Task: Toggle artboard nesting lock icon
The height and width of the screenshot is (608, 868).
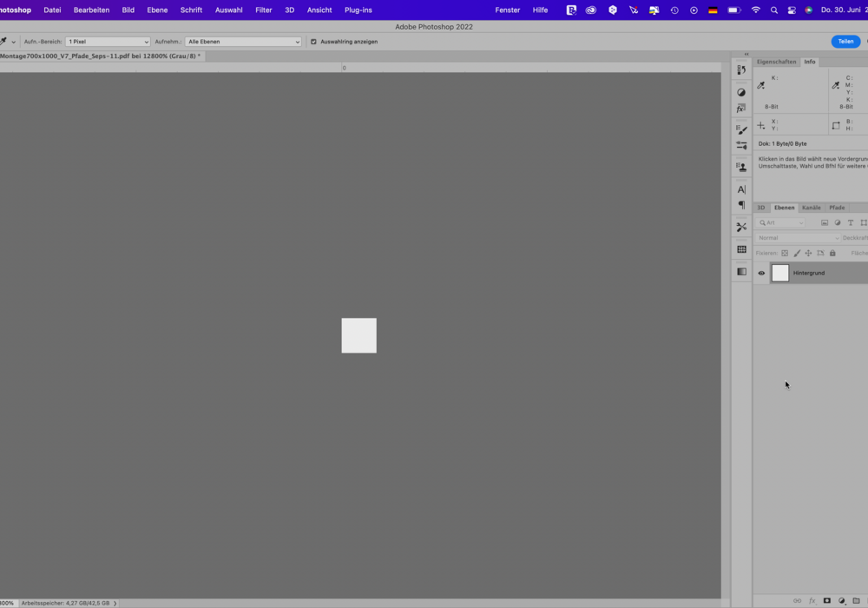Action: [820, 253]
